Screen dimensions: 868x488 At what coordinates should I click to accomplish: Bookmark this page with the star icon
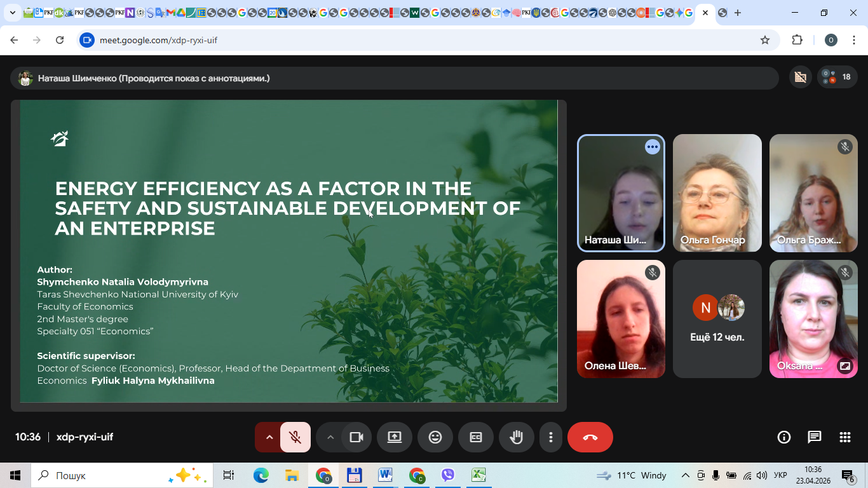click(765, 40)
